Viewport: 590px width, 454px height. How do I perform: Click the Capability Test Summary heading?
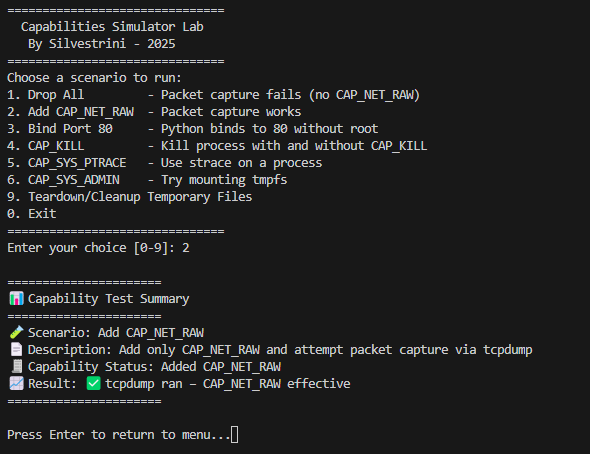coord(108,299)
